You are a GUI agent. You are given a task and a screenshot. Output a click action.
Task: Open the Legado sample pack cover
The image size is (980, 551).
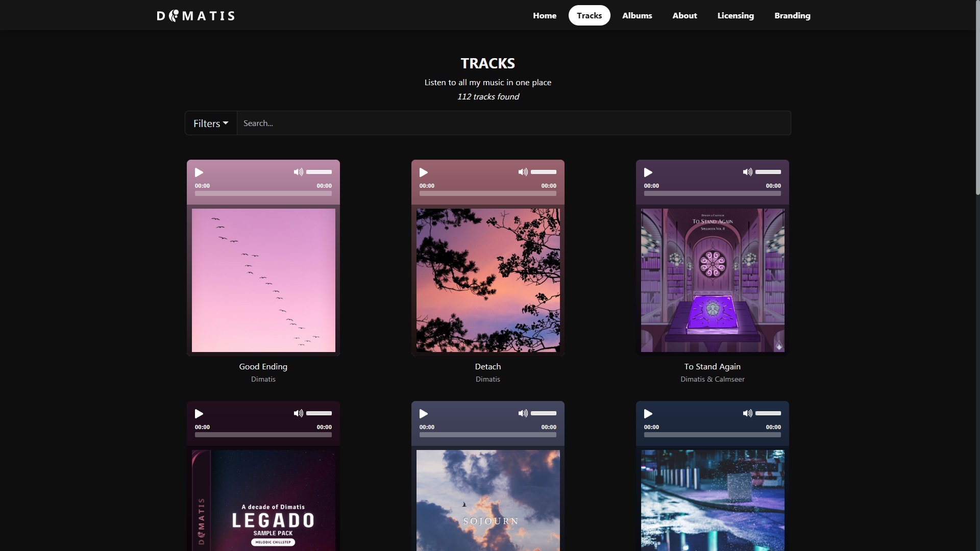pos(263,500)
